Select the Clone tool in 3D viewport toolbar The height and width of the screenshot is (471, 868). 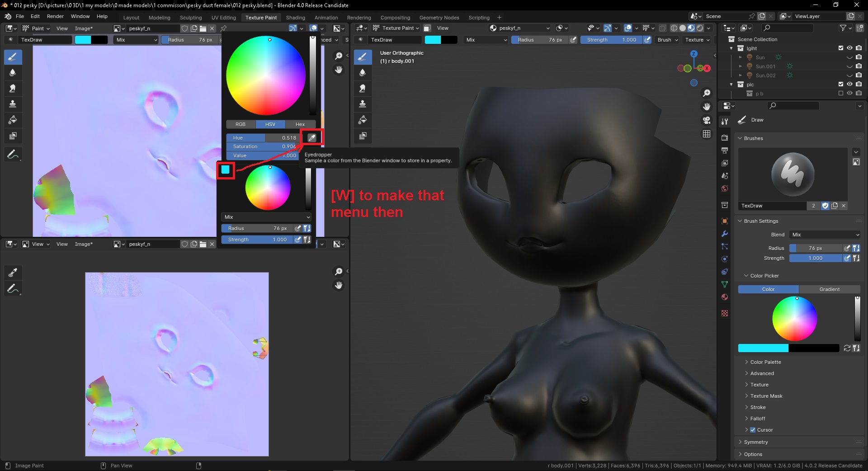(363, 104)
